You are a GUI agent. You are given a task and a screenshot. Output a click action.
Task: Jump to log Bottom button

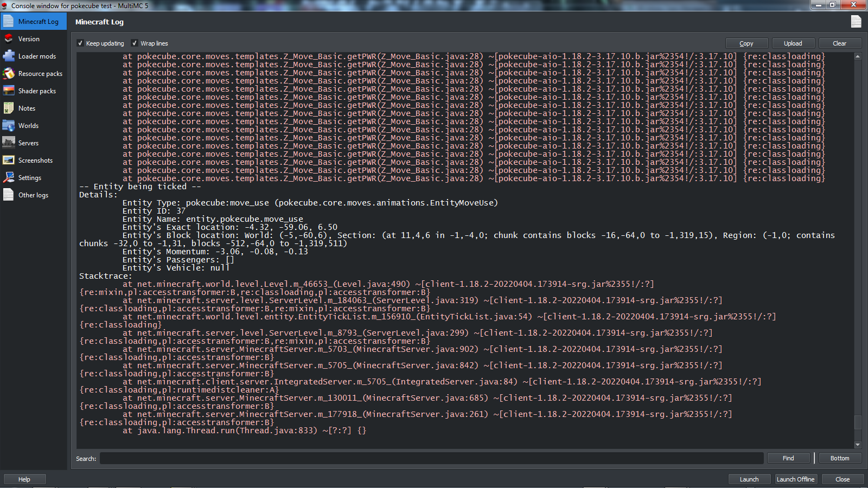click(840, 458)
